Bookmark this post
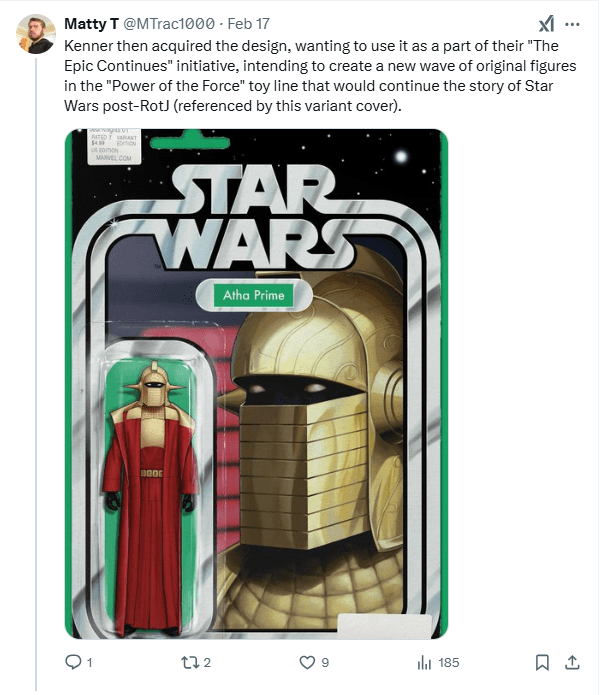Screen dimensions: 600x695 542,662
